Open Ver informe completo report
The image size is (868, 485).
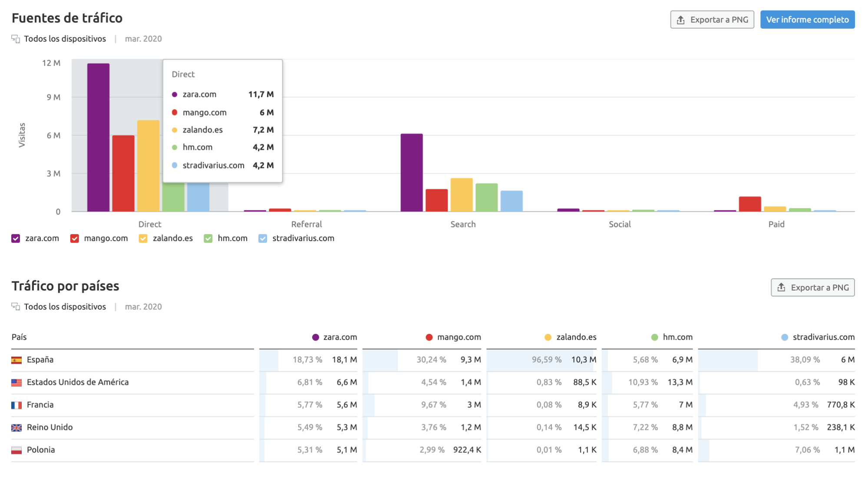807,20
